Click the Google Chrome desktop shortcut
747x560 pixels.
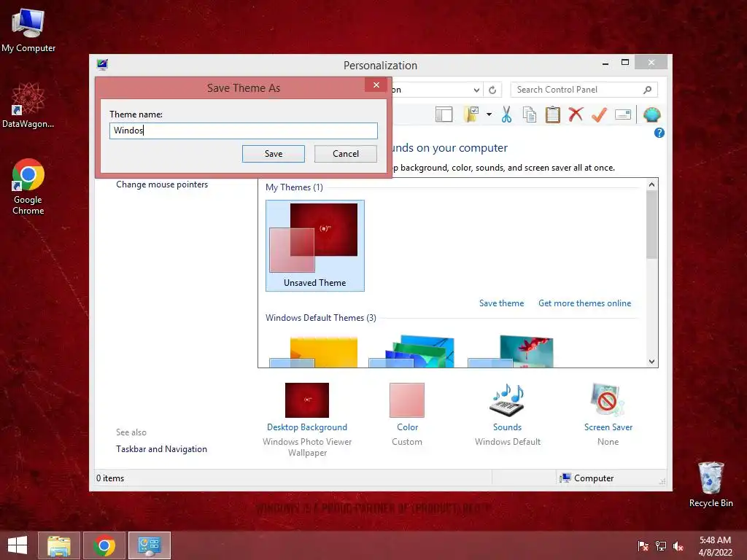[28, 187]
